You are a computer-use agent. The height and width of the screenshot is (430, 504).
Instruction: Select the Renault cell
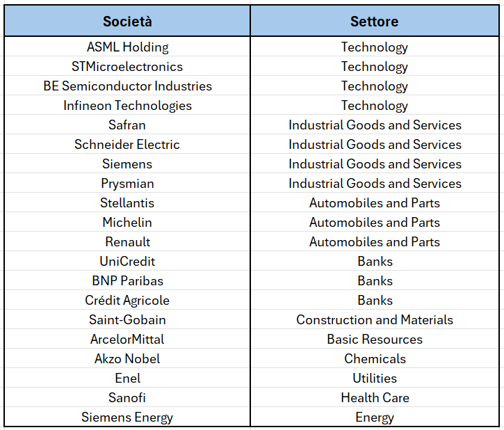tap(127, 242)
